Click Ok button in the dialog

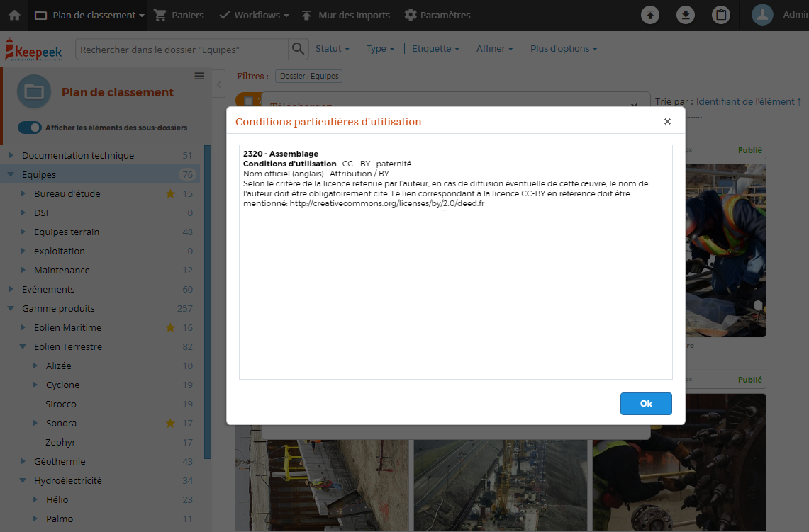click(646, 403)
